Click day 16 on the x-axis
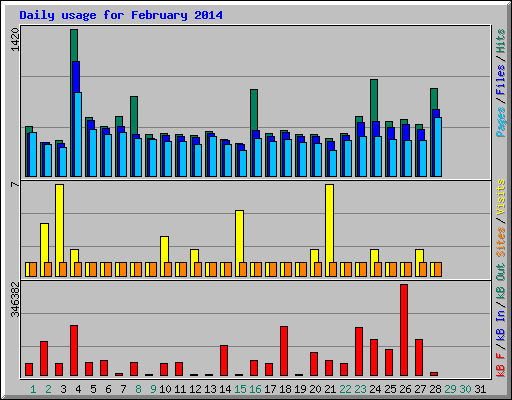This screenshot has width=512, height=400. [x=255, y=389]
